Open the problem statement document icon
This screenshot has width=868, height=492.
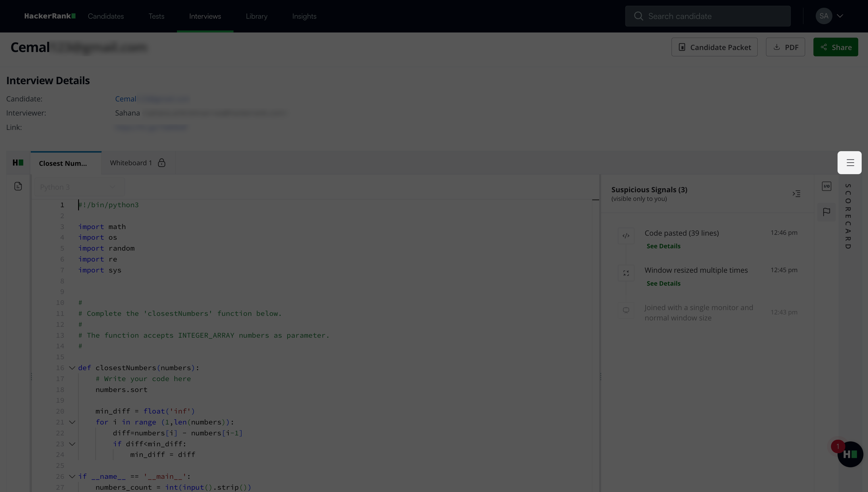(x=18, y=186)
